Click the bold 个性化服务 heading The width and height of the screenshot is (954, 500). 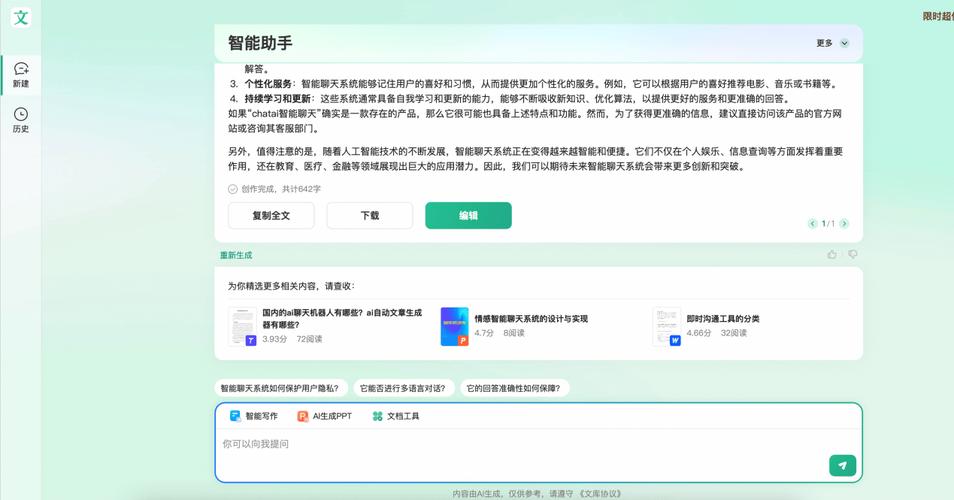tap(268, 84)
